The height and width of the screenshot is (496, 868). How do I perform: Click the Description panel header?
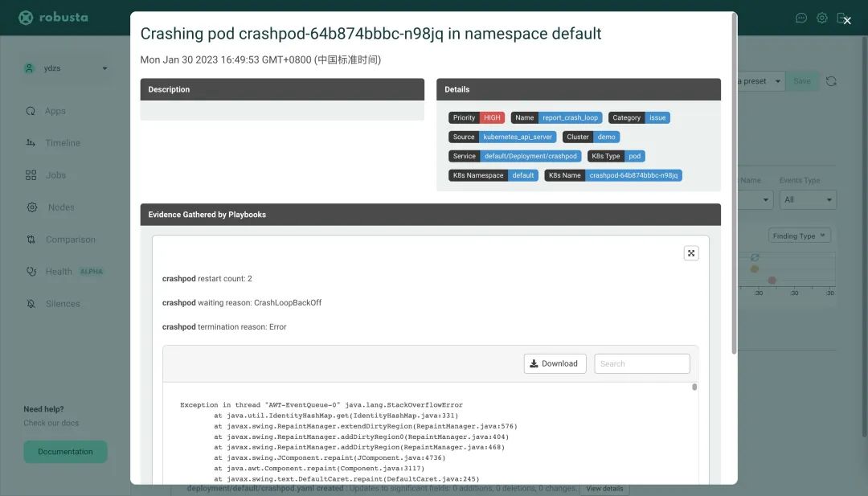coord(282,89)
